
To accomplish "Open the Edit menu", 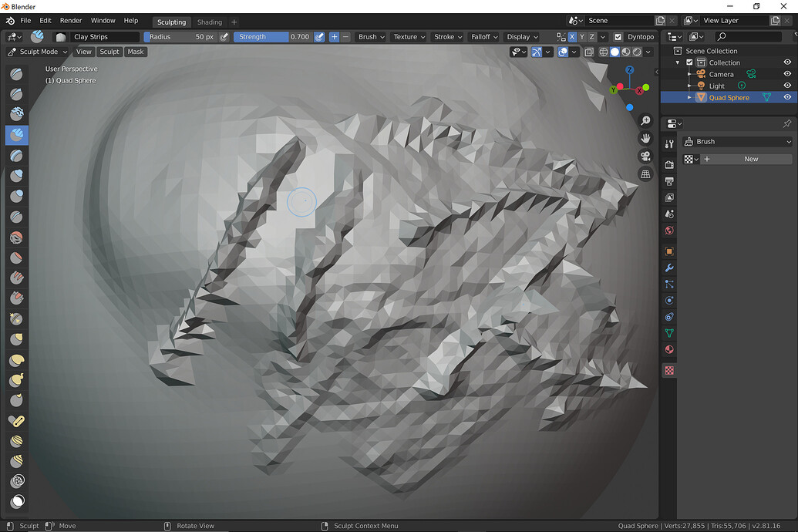I will point(45,20).
